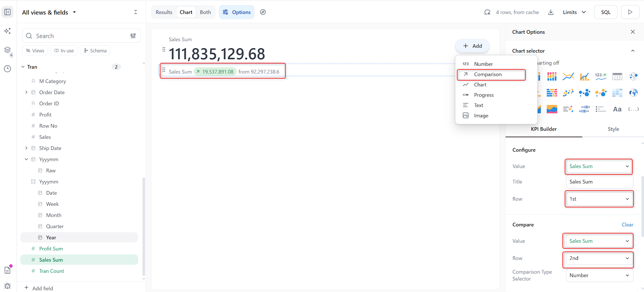
Task: Click the Add button
Action: coord(472,46)
